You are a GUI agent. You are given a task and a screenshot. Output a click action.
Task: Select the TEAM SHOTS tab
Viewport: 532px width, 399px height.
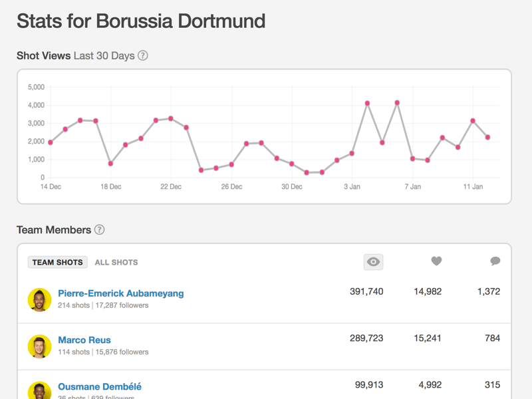[57, 262]
